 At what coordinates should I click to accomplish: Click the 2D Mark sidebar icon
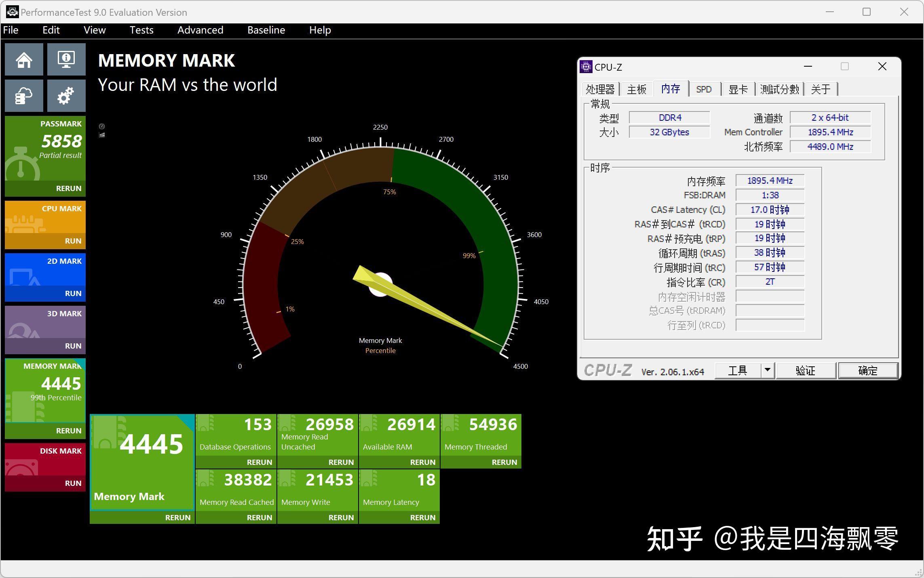pyautogui.click(x=23, y=276)
